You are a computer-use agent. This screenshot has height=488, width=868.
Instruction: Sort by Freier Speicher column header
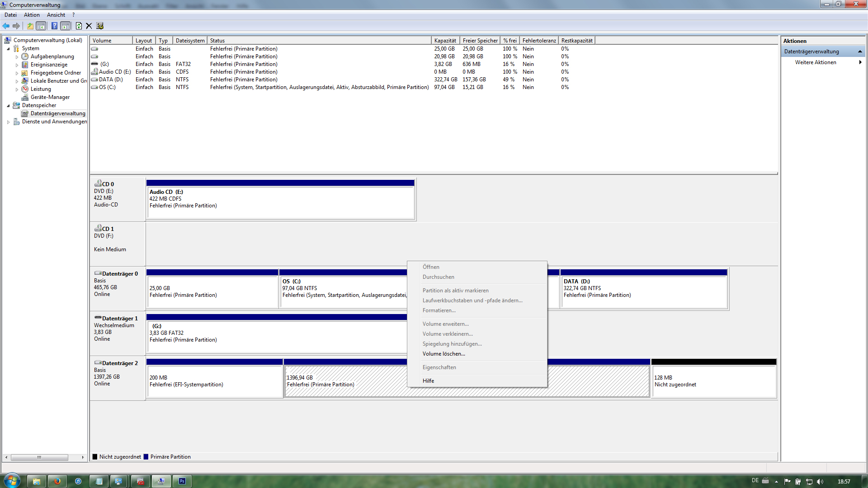coord(480,41)
